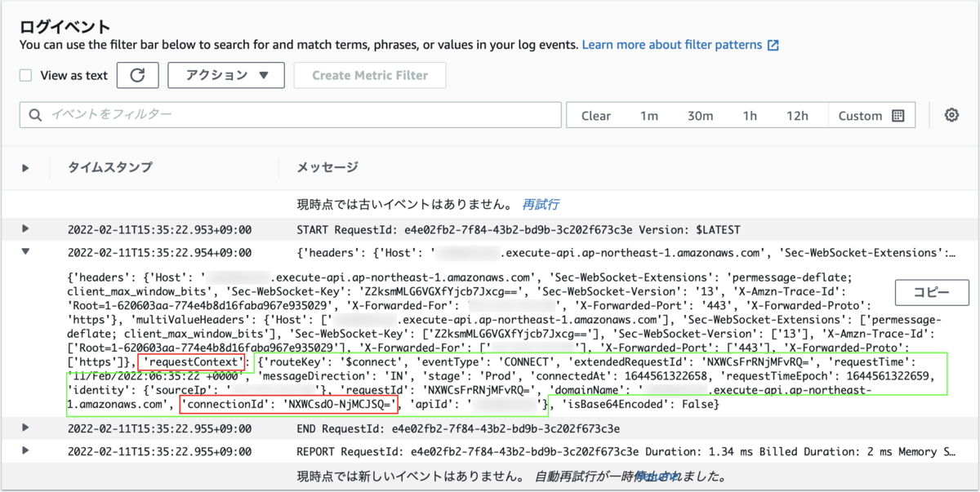980x492 pixels.
Task: Click the refresh log events icon button
Action: (137, 75)
